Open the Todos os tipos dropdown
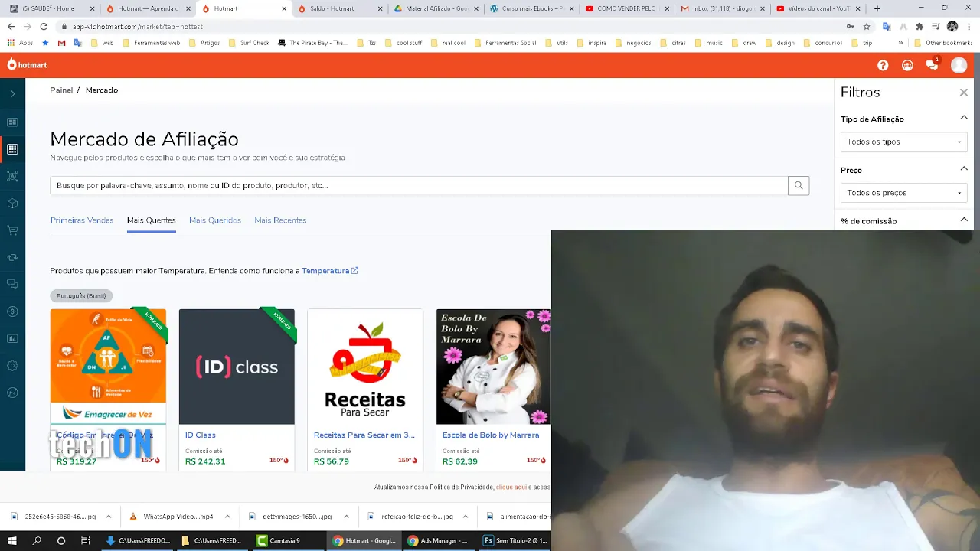This screenshot has height=551, width=980. coord(903,142)
